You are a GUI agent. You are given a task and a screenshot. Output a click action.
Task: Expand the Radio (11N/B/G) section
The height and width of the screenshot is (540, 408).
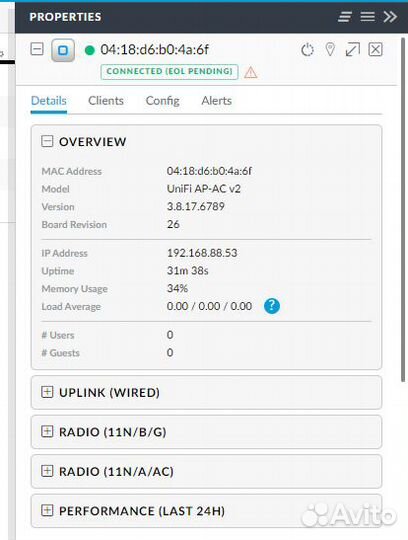47,432
